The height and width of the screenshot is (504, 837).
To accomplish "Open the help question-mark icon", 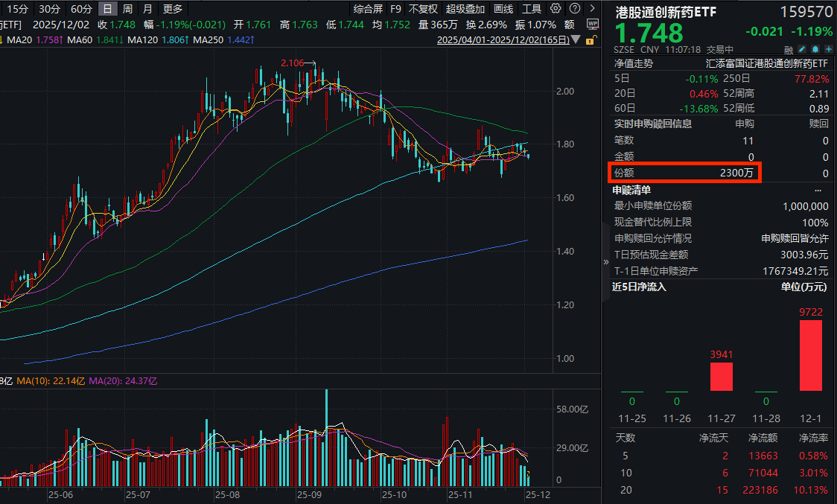I will 575,8.
